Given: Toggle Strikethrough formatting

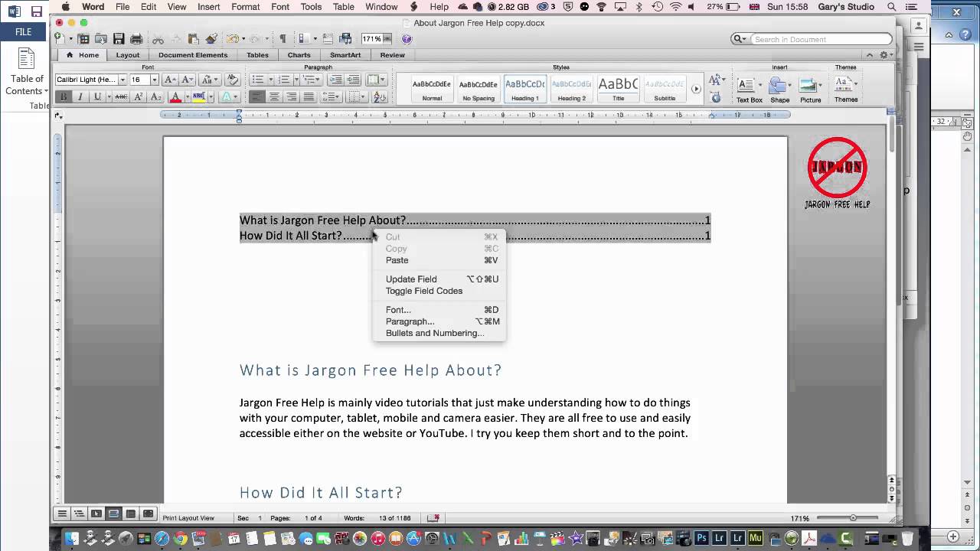Looking at the screenshot, I should tap(121, 97).
